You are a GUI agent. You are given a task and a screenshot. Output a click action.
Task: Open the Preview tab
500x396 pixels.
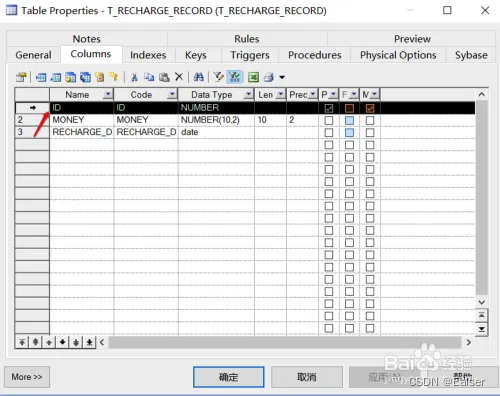pyautogui.click(x=412, y=39)
